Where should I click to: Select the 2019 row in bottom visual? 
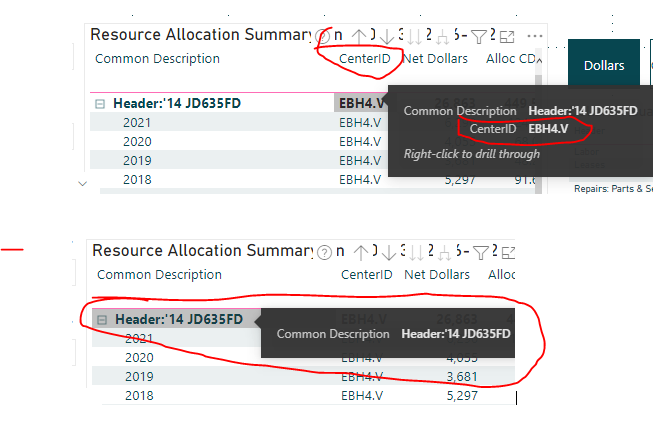pyautogui.click(x=304, y=377)
